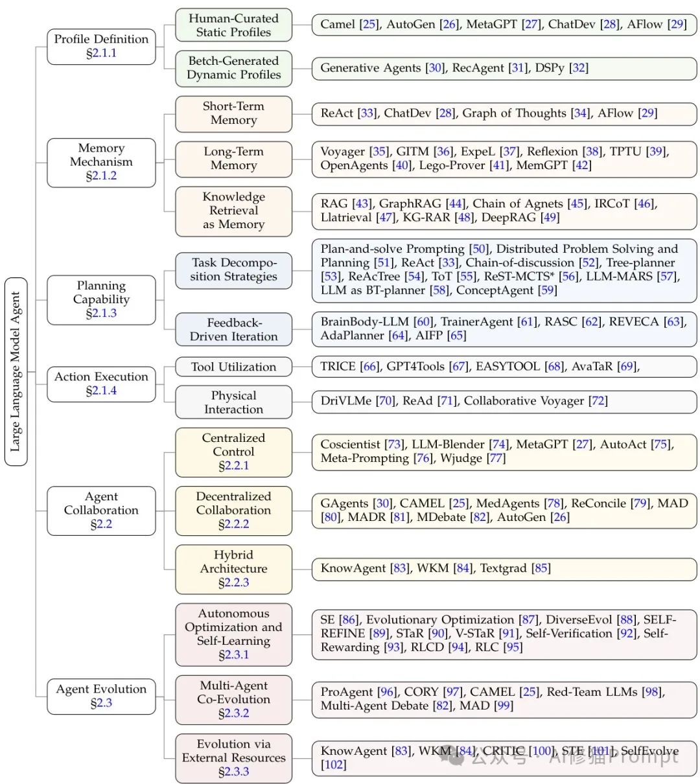Open section link §2.3 under Agent Evolution
The image size is (700, 784).
pyautogui.click(x=101, y=702)
